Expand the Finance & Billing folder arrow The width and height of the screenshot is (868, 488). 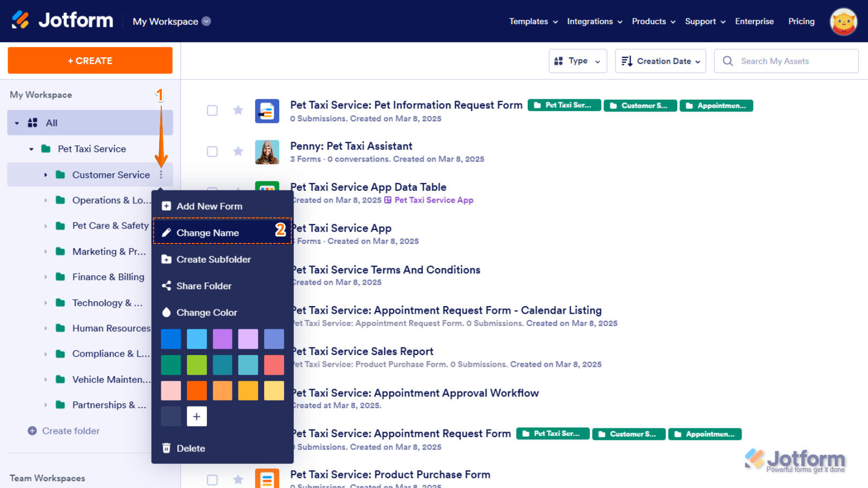(46, 277)
